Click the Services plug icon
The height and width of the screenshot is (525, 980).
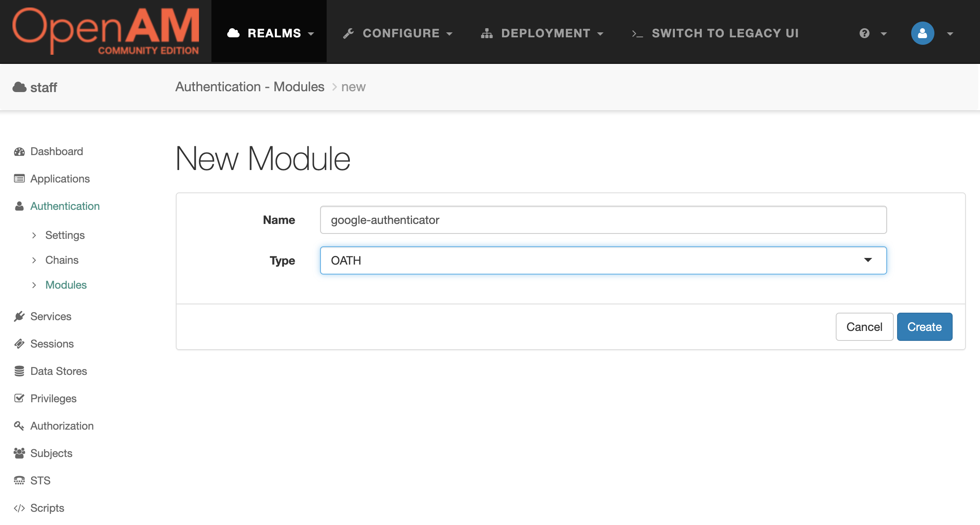pyautogui.click(x=19, y=316)
